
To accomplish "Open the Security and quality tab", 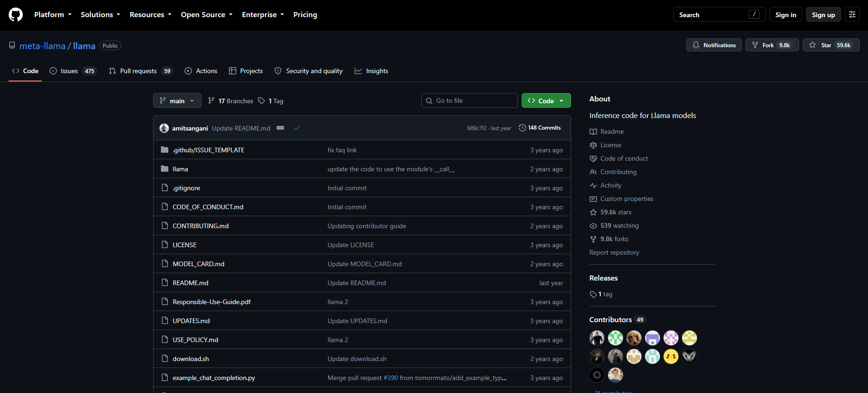I will click(x=308, y=71).
